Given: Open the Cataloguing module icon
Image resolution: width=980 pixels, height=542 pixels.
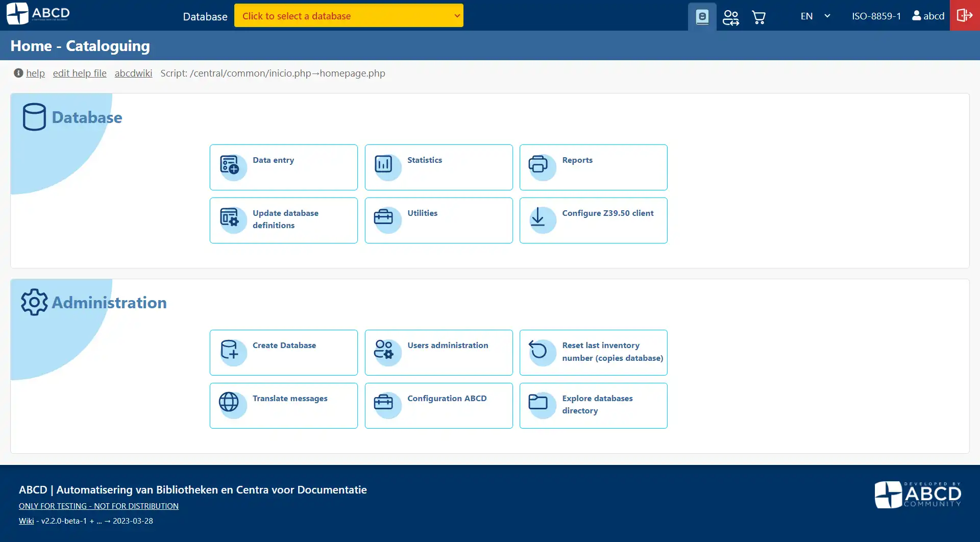Looking at the screenshot, I should point(702,17).
